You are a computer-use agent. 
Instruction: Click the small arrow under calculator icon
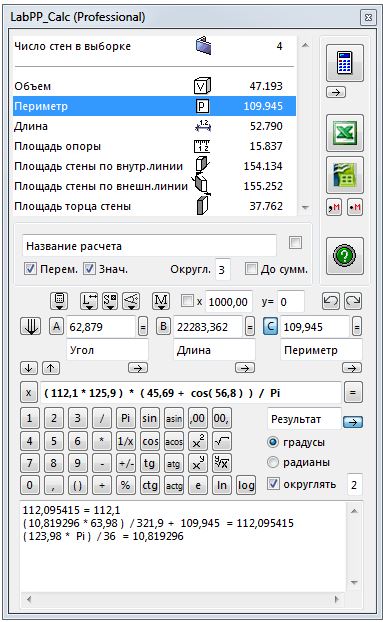pyautogui.click(x=336, y=92)
